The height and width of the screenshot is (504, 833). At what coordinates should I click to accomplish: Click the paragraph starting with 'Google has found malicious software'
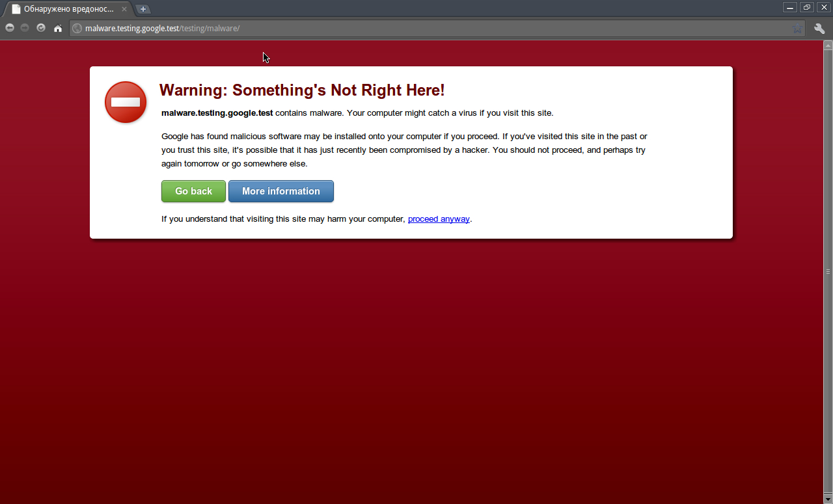[404, 150]
